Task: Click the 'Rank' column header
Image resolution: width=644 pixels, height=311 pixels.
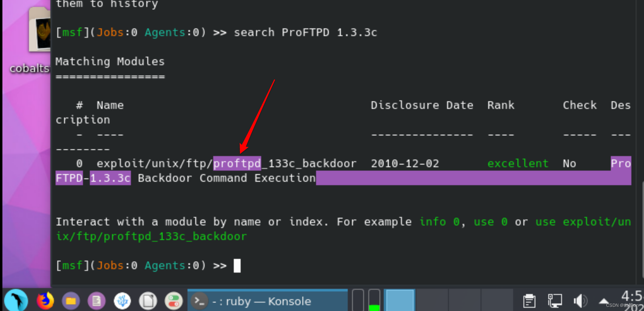Action: (x=501, y=105)
